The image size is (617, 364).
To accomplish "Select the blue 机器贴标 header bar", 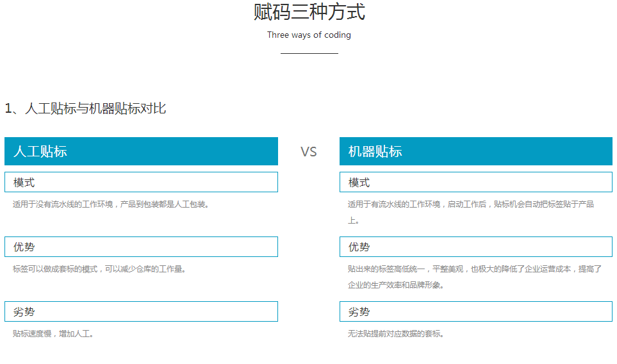I will click(x=476, y=151).
